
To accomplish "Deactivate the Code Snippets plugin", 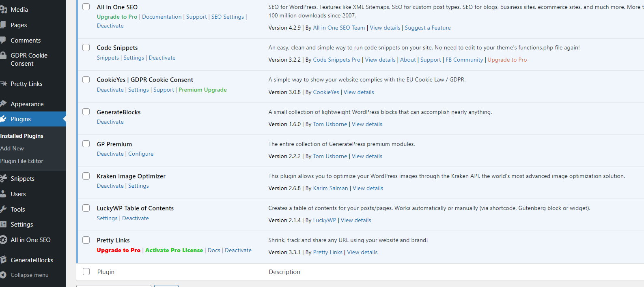I will click(x=162, y=58).
